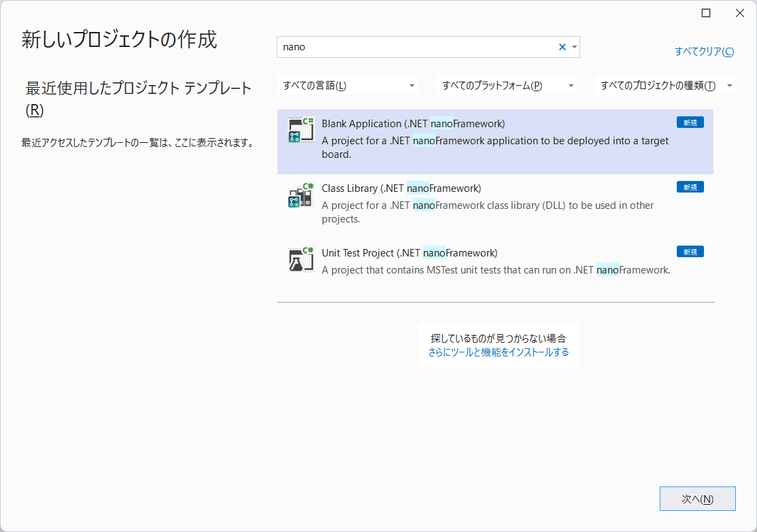Image resolution: width=757 pixels, height=532 pixels.
Task: Close the new project dialog
Action: pyautogui.click(x=739, y=13)
